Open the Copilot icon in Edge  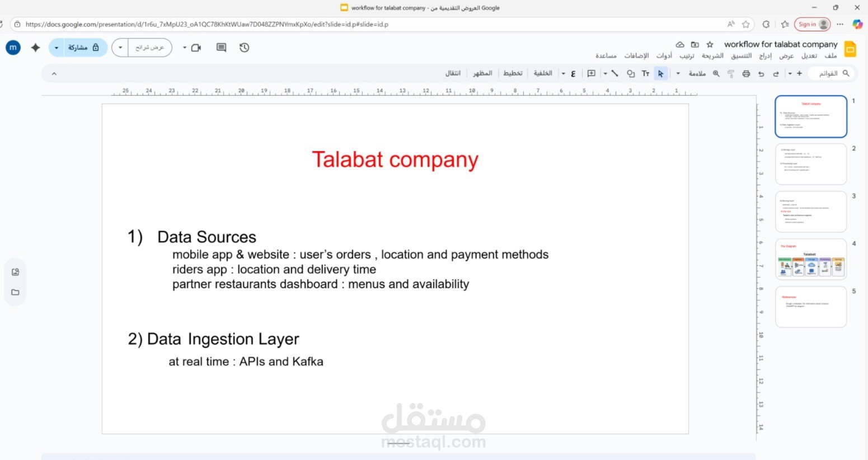tap(857, 24)
